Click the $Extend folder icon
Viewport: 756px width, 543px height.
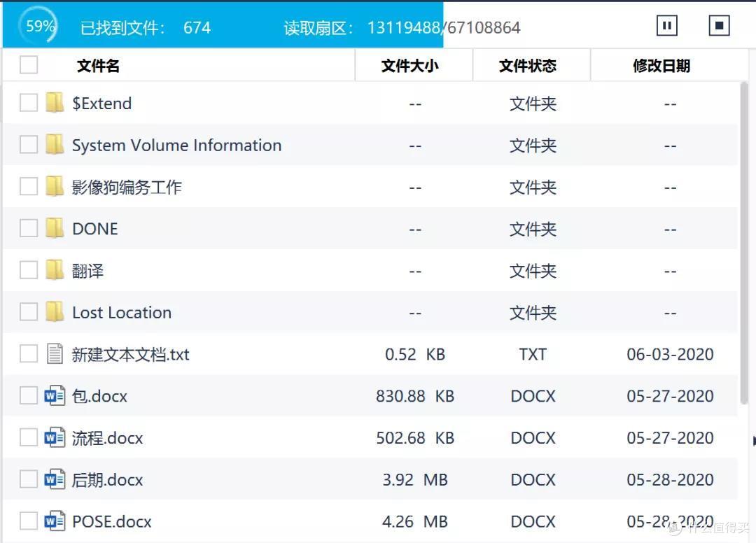[55, 103]
